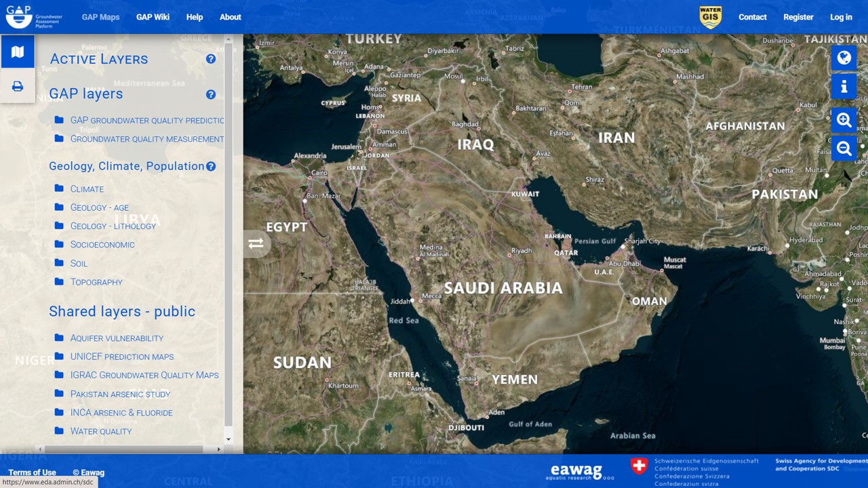The height and width of the screenshot is (488, 868).
Task: Click the GAP Groundwater Assessment Platform logo
Action: click(x=34, y=17)
